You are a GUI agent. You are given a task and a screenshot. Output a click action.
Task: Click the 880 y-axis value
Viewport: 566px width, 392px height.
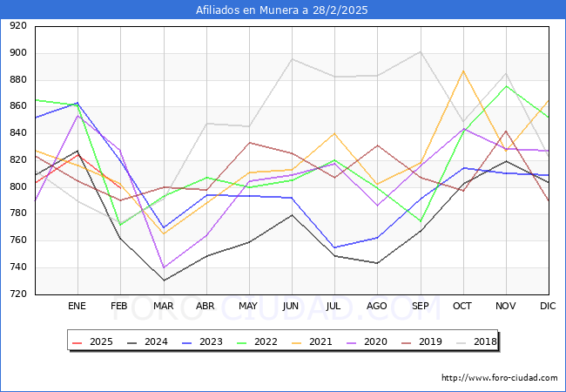click(18, 79)
